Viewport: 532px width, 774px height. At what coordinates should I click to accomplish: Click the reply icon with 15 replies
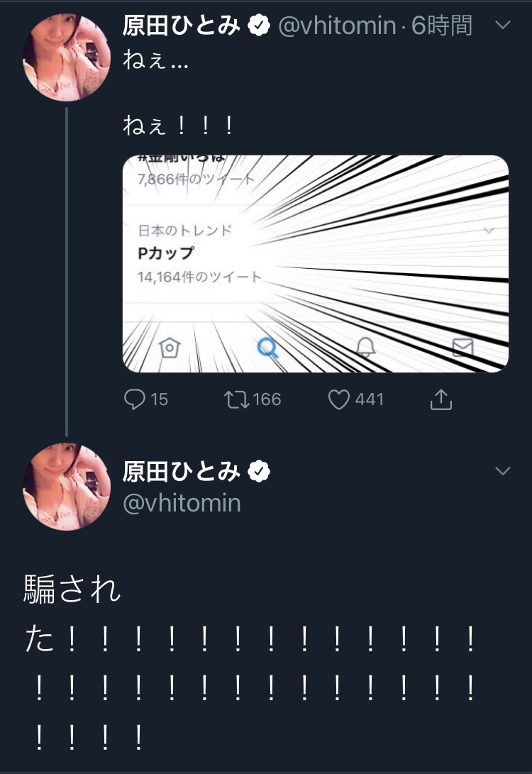pos(135,399)
